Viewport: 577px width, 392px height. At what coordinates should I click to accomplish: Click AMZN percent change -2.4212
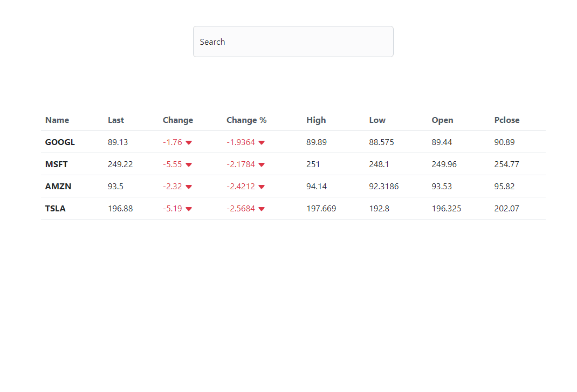click(x=241, y=186)
